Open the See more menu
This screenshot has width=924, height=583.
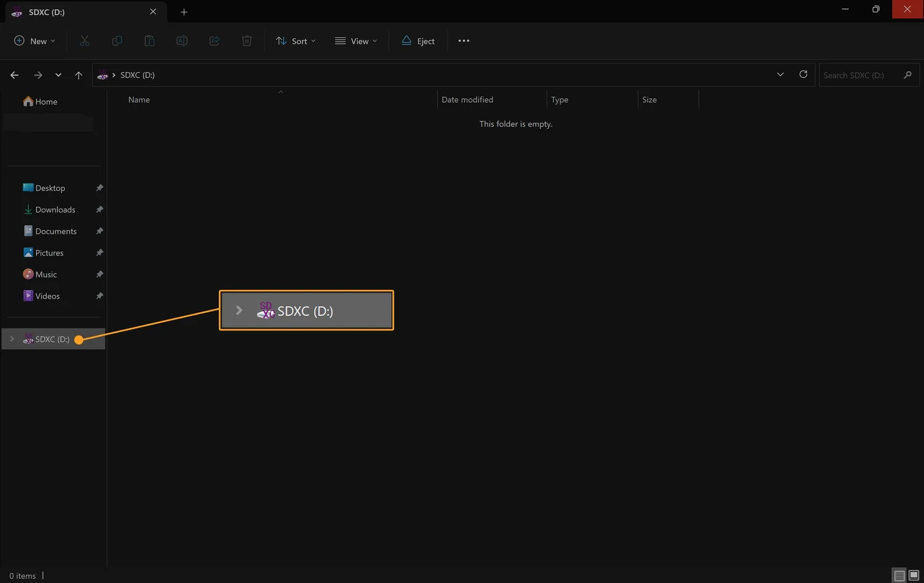click(463, 41)
